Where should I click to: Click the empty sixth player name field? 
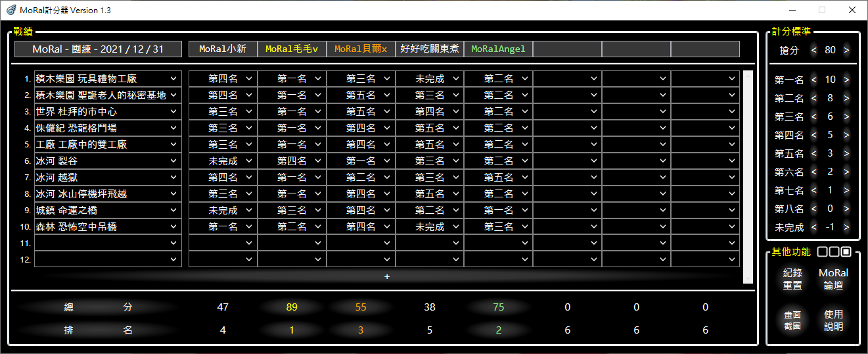[x=567, y=49]
